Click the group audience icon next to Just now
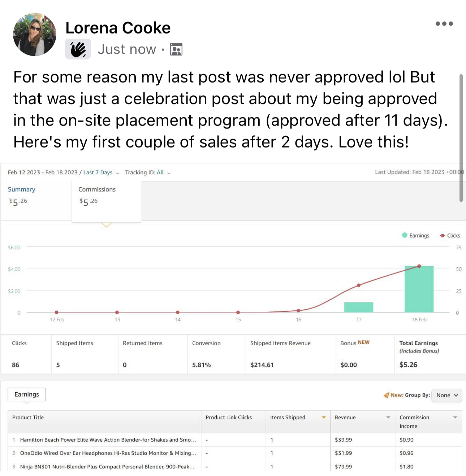 [x=176, y=49]
